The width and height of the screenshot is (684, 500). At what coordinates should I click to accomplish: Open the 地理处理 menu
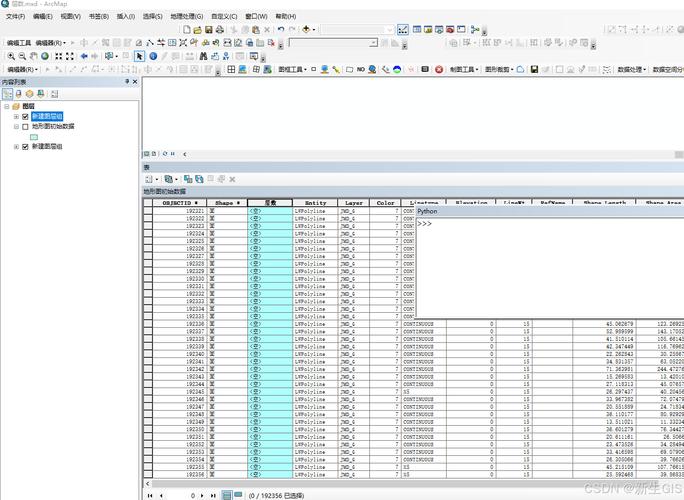(183, 17)
